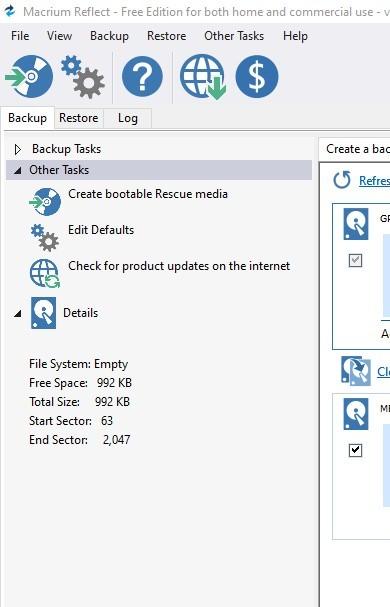Click the Refresh link
Viewport: 390px width, 607px height.
pos(374,181)
